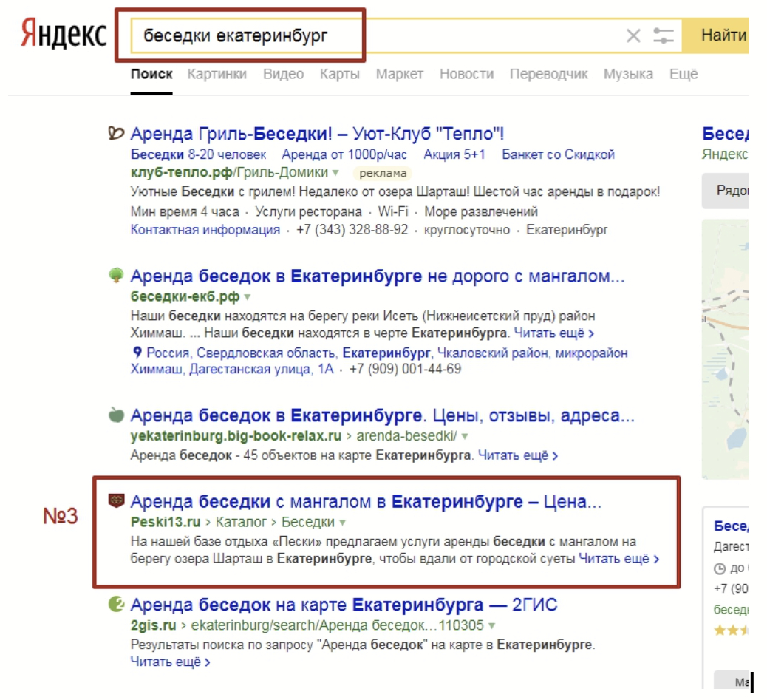This screenshot has height=700, width=767.
Task: Open the Банкет со Скидкой sitelink
Action: 558,154
